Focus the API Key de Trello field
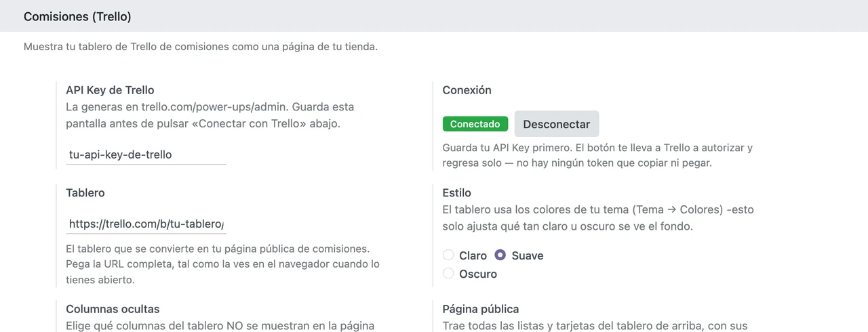Image resolution: width=868 pixels, height=332 pixels. point(146,154)
